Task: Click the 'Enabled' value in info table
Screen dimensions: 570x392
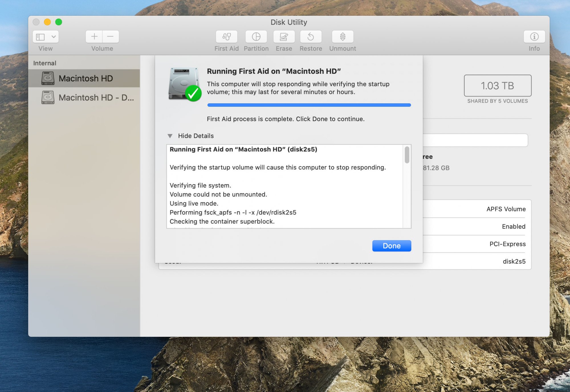Action: click(514, 226)
